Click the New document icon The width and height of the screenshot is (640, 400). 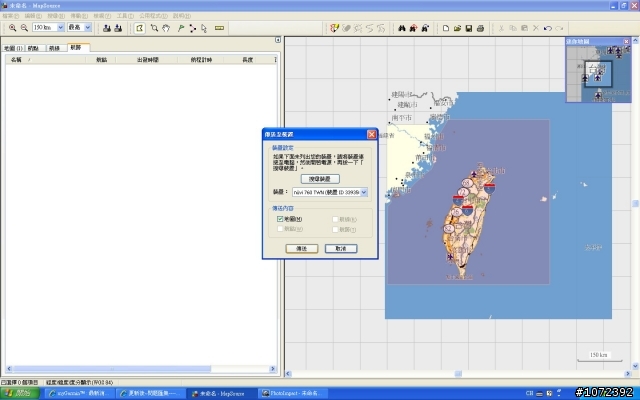pos(446,28)
